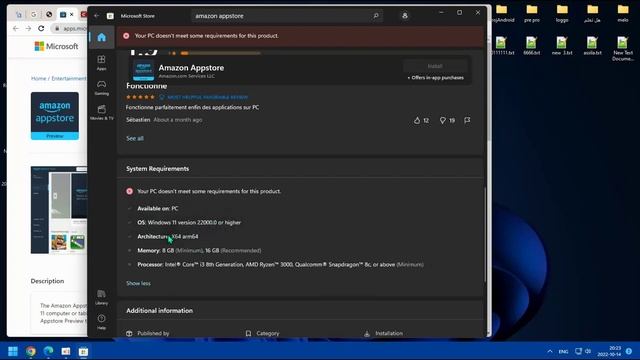Viewport: 640px width, 360px height.
Task: Open Microsoft Store from the taskbar
Action: [x=83, y=351]
